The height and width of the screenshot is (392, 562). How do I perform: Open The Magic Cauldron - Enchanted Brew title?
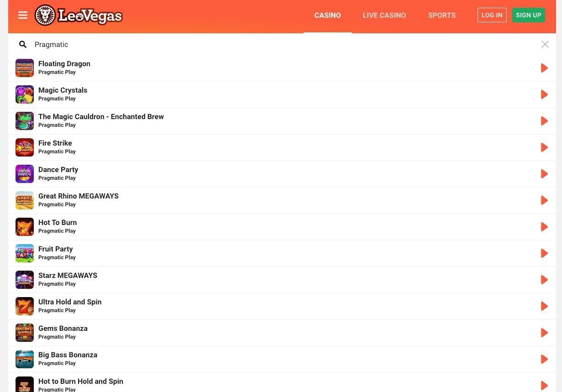coord(101,117)
